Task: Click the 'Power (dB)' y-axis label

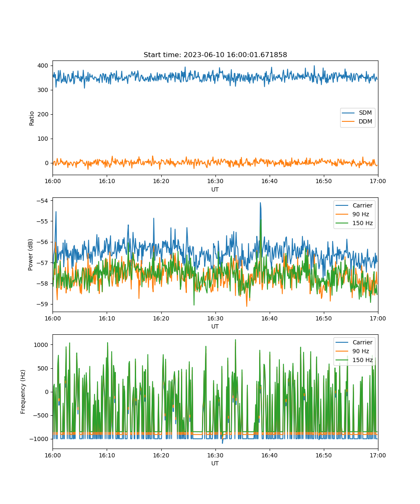Action: 30,255
